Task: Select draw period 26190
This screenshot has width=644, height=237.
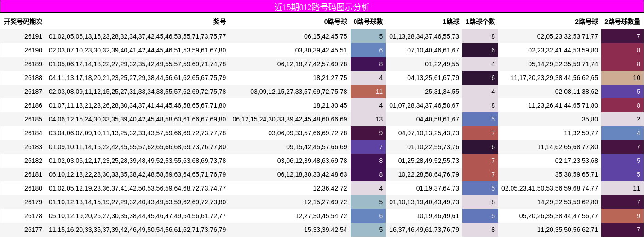Action: 33,50
